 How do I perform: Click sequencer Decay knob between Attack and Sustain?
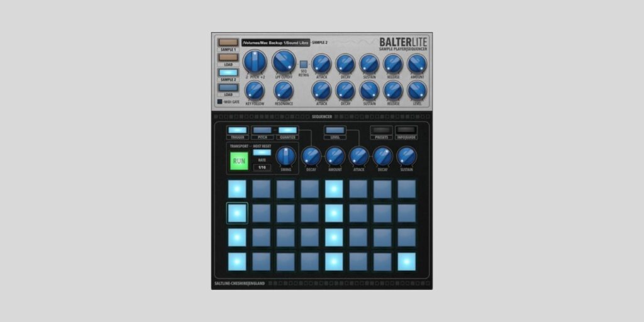(383, 157)
